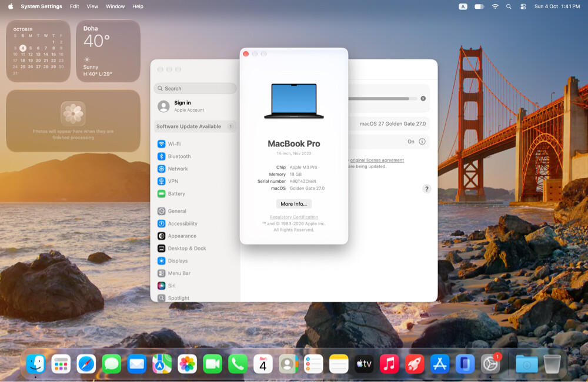Open the Regulatory Certification link

click(293, 217)
